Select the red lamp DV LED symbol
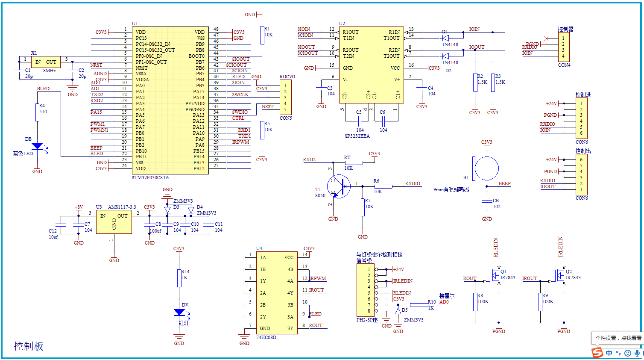The image size is (644, 360). coord(179,313)
